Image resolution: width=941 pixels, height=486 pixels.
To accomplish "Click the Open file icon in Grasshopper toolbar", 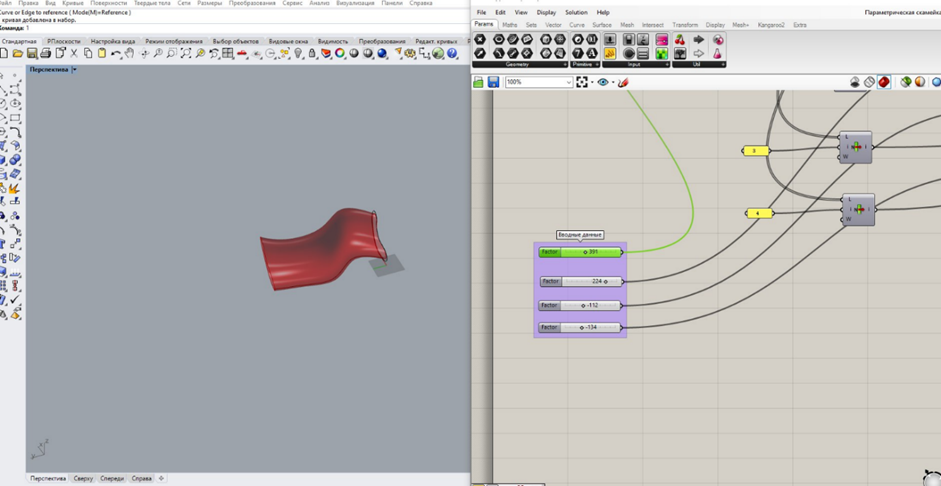I will click(479, 82).
